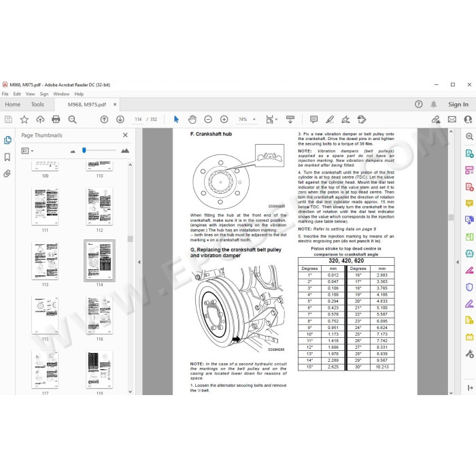
Task: Collapse the left navigation pane arrow
Action: [x=139, y=262]
